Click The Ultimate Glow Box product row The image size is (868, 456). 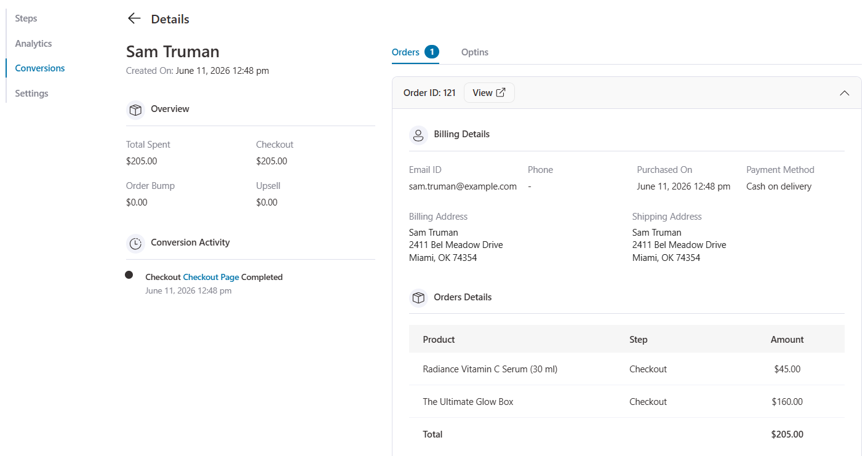tap(626, 402)
